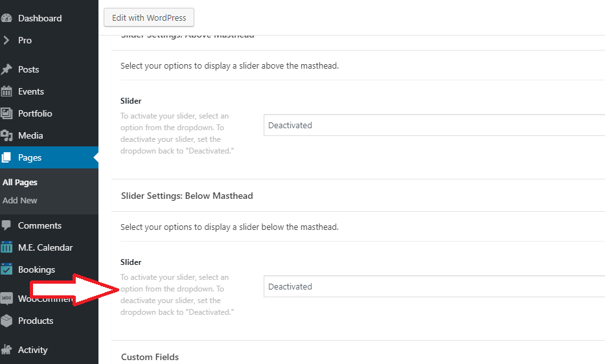605x364 pixels.
Task: Click the Media icon in sidebar
Action: click(6, 135)
